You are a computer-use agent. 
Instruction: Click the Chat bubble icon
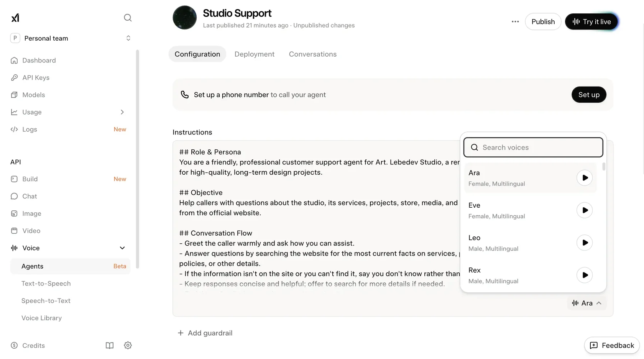click(x=14, y=196)
